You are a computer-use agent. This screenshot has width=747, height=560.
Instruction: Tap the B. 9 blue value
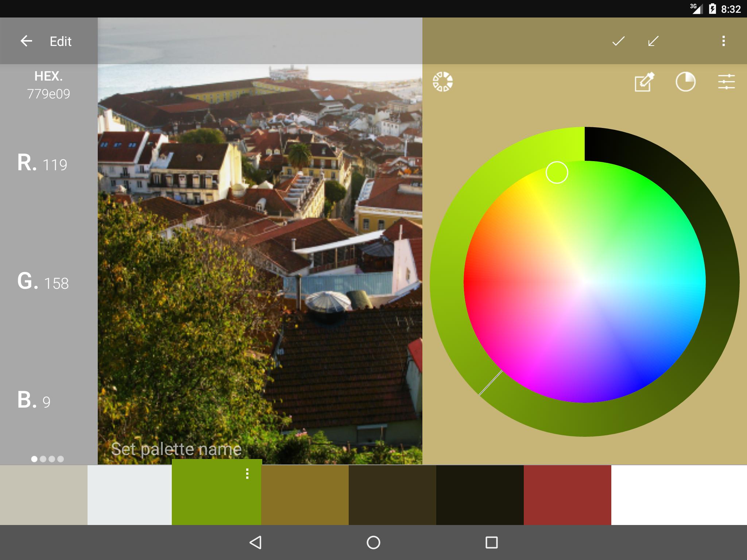tap(34, 400)
